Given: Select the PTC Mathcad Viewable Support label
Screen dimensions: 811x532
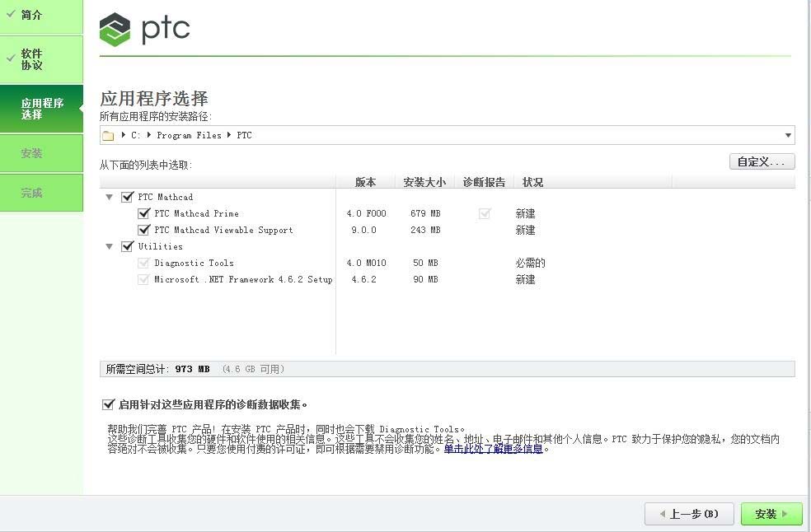Looking at the screenshot, I should click(x=223, y=230).
